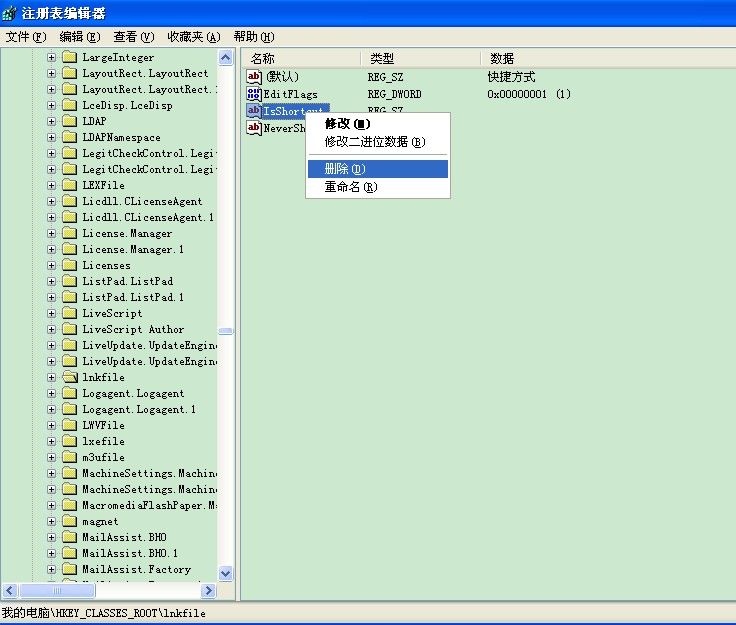
Task: Click the LEXFile folder icon
Action: 69,185
